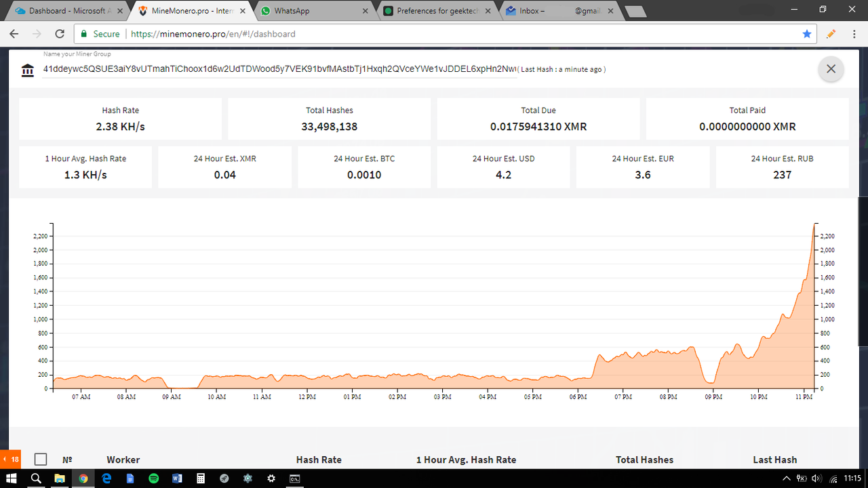868x488 pixels.
Task: Open the Gmail Inbox tab
Action: pyautogui.click(x=559, y=11)
